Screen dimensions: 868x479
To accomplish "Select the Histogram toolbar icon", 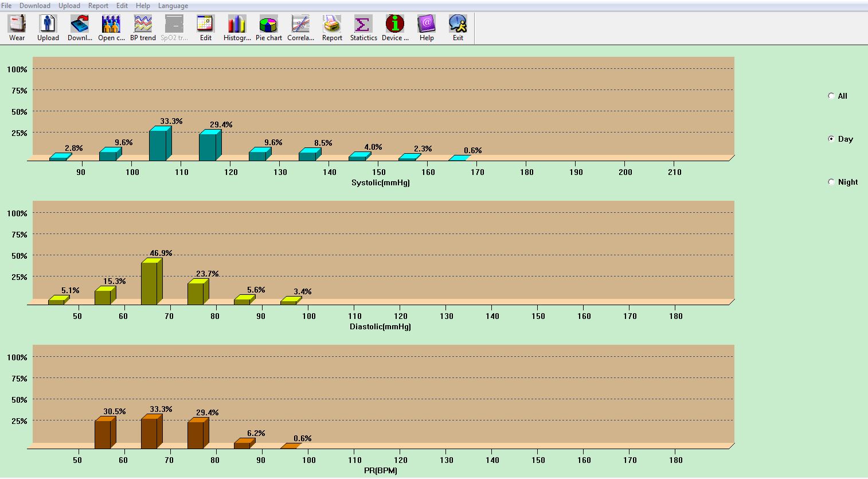I will [237, 28].
